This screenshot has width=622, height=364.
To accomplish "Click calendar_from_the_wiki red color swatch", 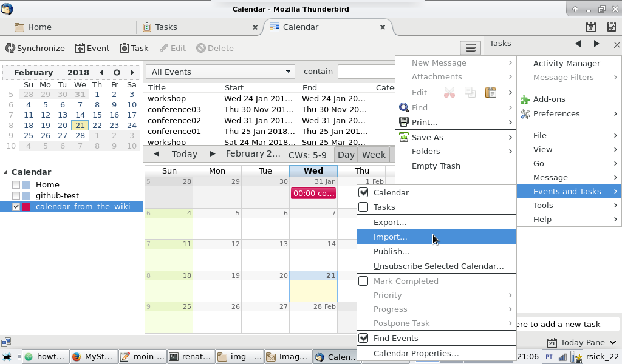I will 26,207.
